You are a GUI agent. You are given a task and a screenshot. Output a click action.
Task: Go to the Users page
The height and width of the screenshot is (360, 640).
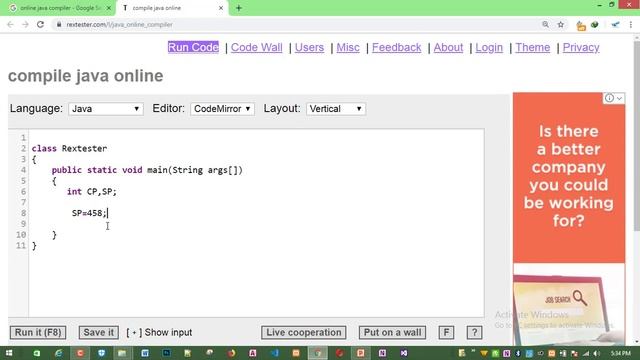(309, 47)
